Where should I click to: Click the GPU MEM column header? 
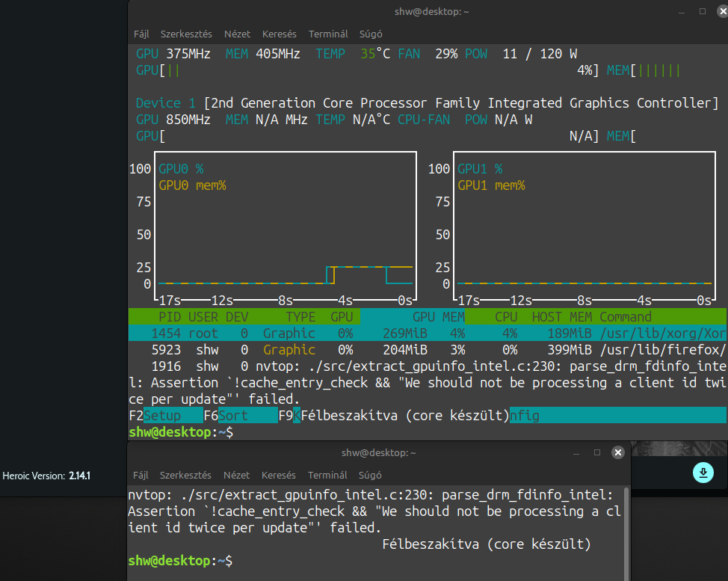click(x=438, y=317)
